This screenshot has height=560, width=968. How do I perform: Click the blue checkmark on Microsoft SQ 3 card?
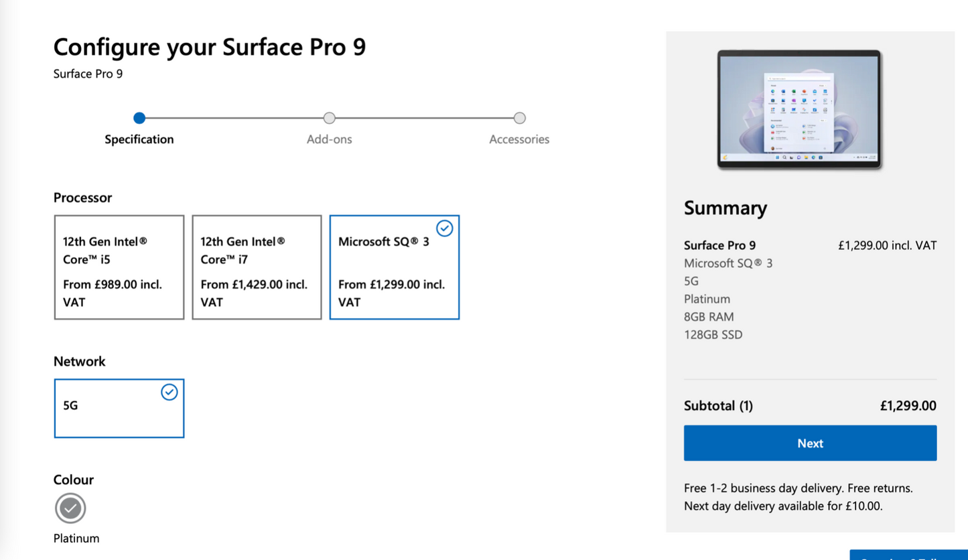(x=444, y=228)
